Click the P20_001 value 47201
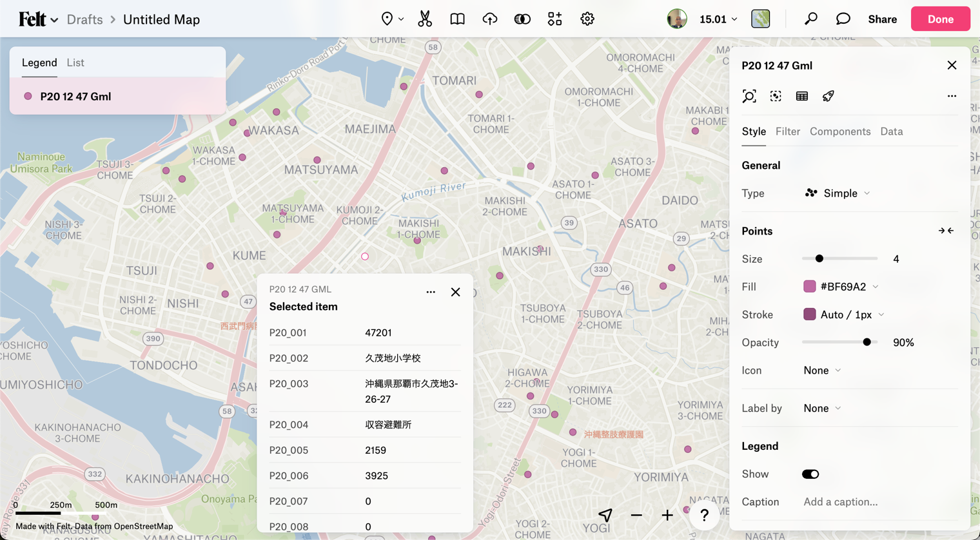 point(378,333)
